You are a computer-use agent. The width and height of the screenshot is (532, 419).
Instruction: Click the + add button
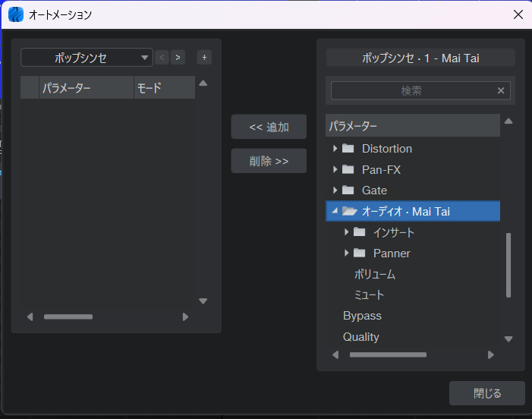tap(204, 58)
